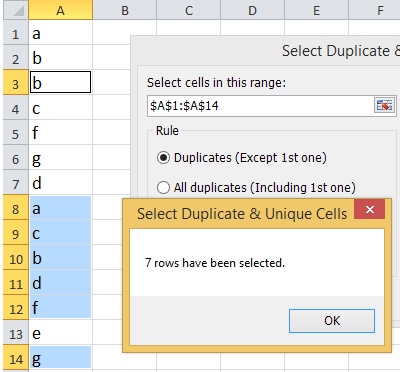400x372 pixels.
Task: Click highlighted cell A9 containing 'c'
Action: [x=60, y=232]
